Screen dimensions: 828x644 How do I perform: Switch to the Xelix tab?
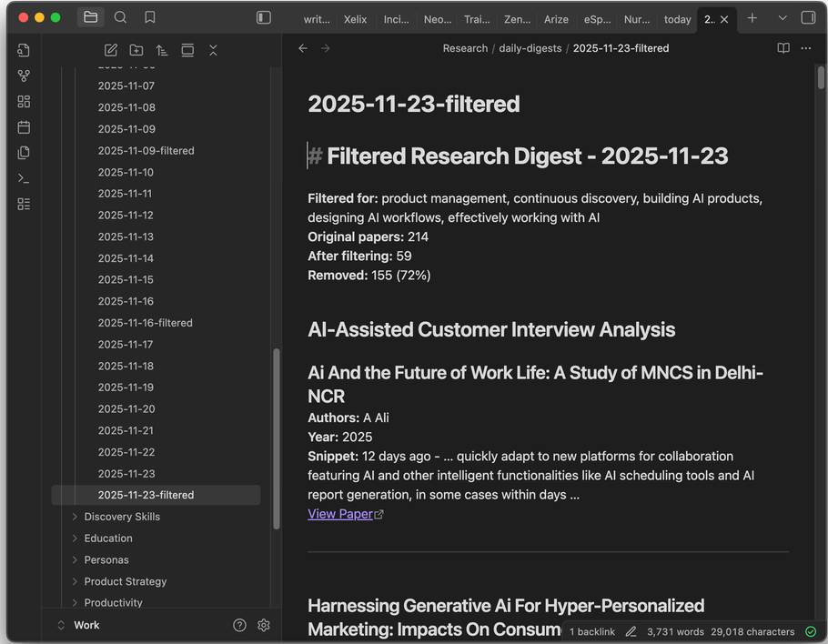[355, 18]
